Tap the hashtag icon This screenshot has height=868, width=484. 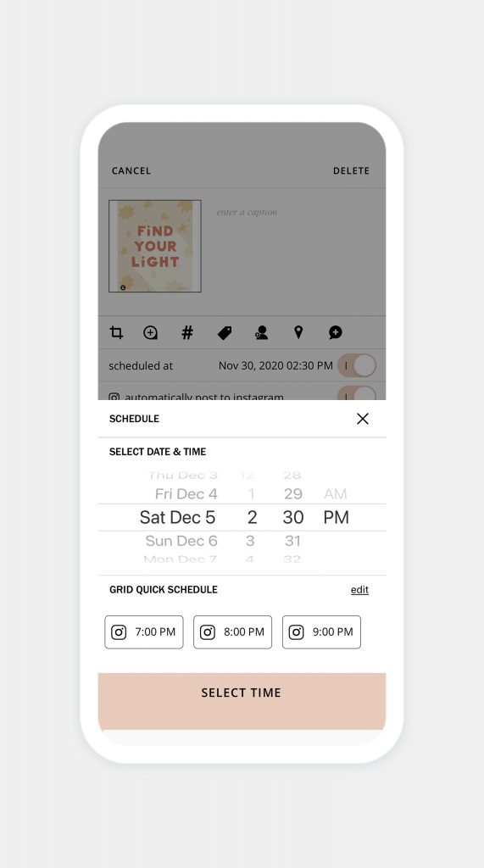[187, 332]
